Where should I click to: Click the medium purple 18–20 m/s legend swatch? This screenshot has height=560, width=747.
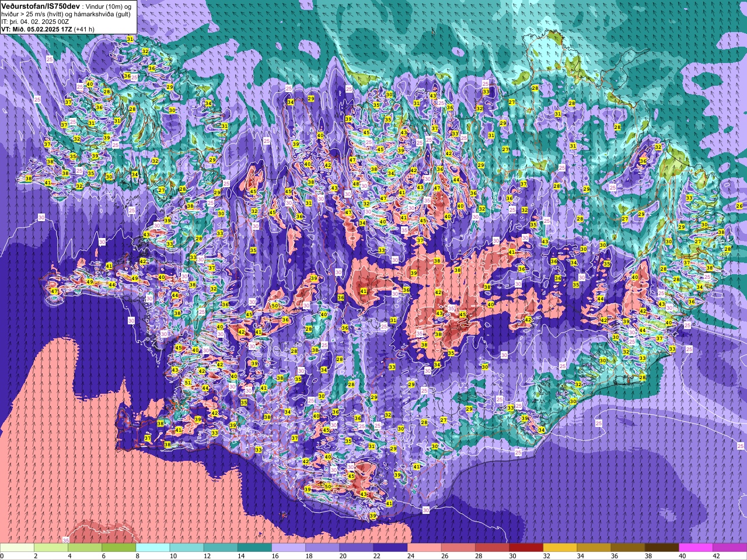pos(323,548)
